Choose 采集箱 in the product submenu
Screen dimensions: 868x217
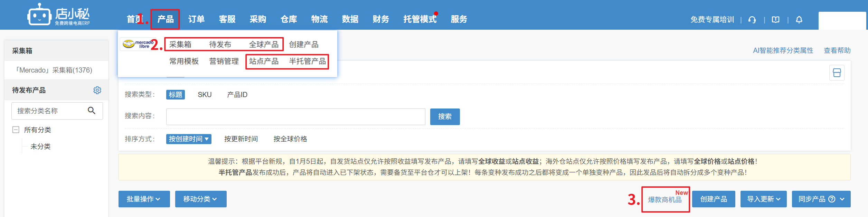[180, 45]
